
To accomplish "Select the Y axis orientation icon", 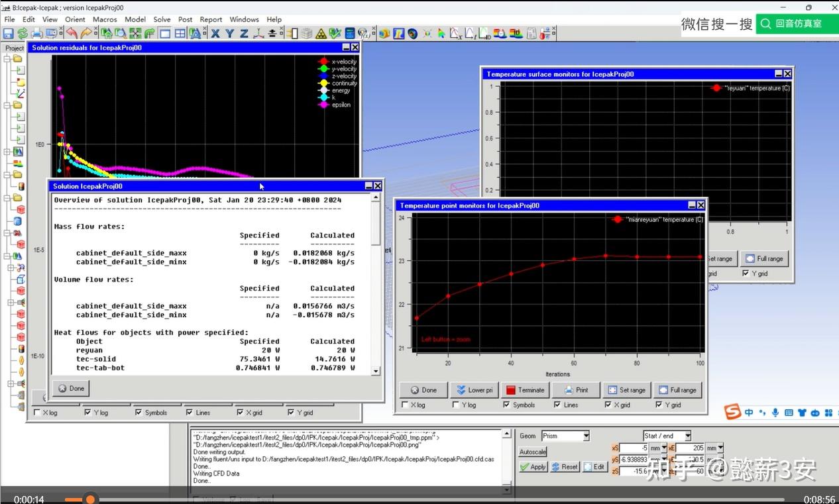I will pyautogui.click(x=229, y=32).
